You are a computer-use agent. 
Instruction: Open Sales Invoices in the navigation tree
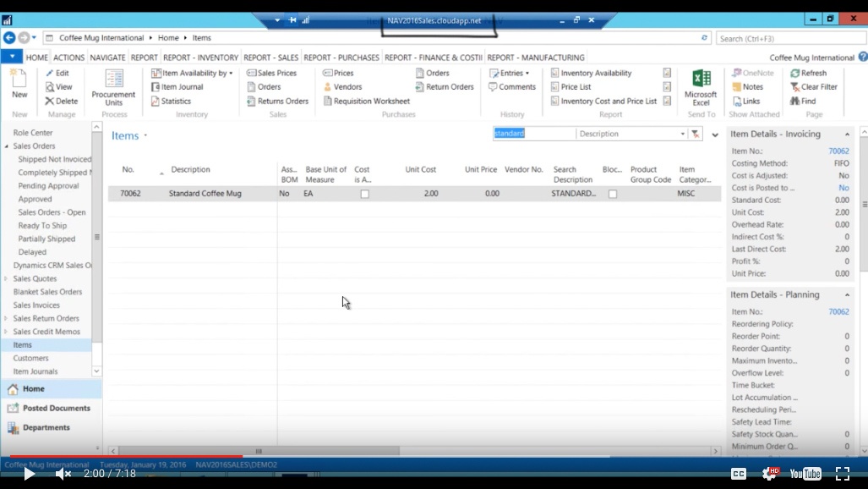tap(36, 305)
